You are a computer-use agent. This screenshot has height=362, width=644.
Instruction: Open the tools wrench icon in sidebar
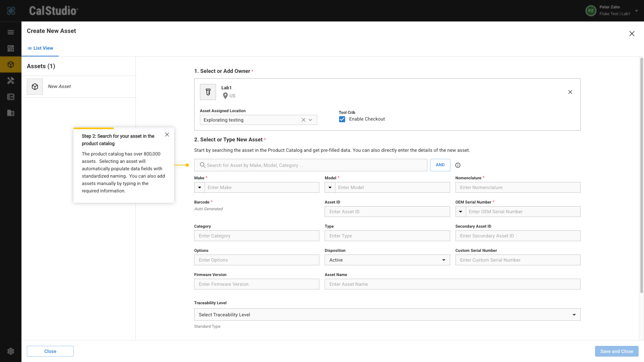(11, 81)
